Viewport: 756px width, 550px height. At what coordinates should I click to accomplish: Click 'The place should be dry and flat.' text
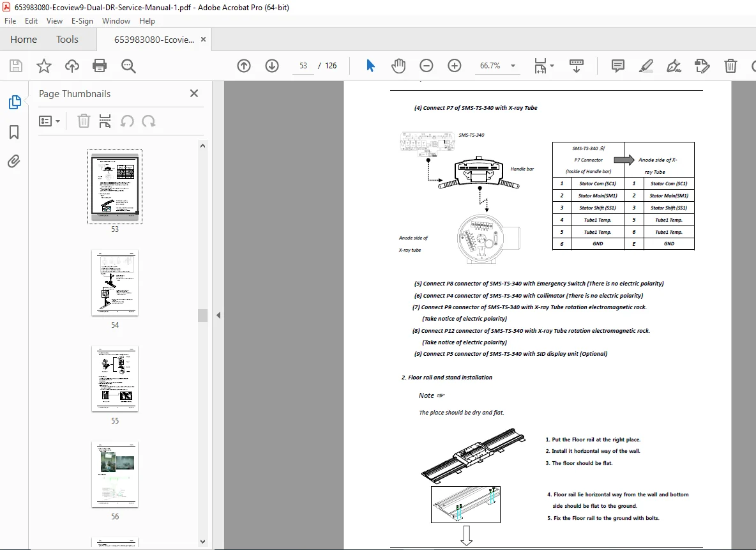click(462, 413)
